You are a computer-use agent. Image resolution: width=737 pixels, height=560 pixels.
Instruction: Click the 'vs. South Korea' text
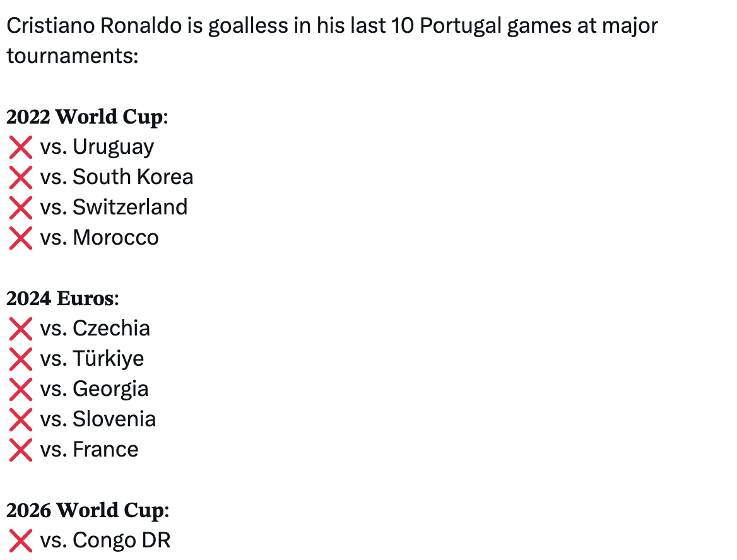click(117, 177)
